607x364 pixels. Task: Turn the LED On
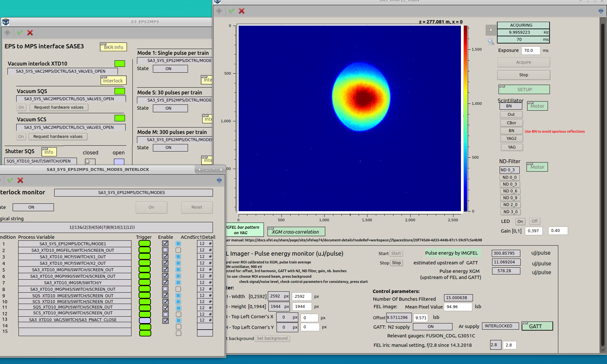[x=520, y=221]
